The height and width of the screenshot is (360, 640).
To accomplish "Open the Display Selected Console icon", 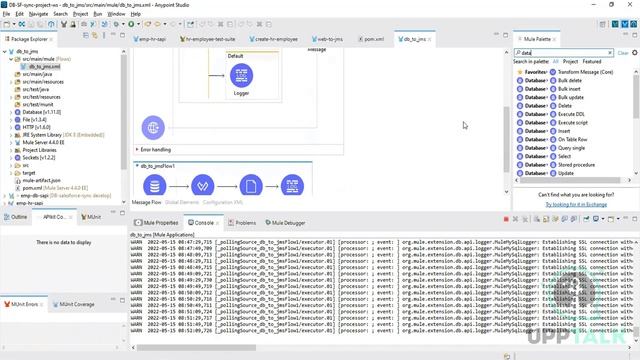I will [x=596, y=220].
